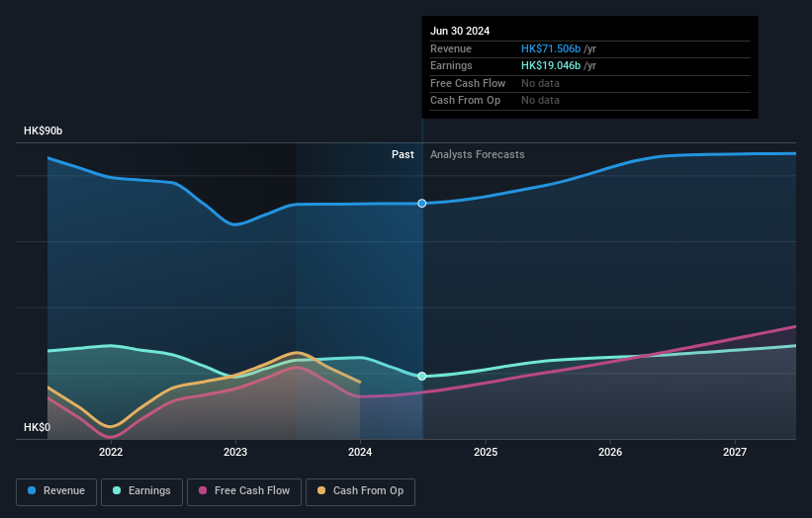Screen dimensions: 812x518
Task: Click the blue Revenue legend dot
Action: (32, 490)
